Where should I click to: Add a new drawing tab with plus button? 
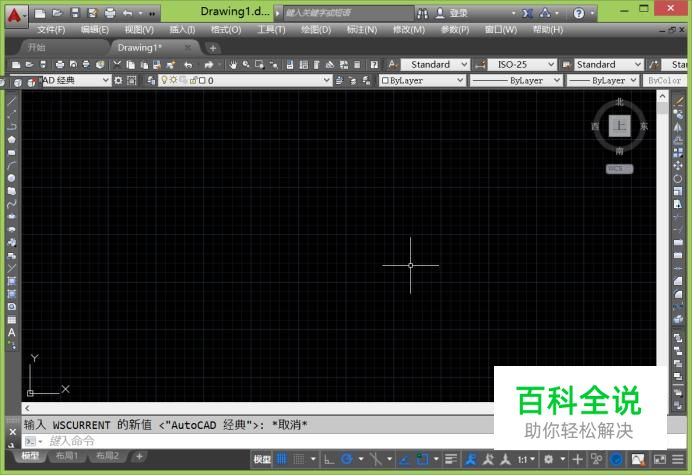[213, 48]
